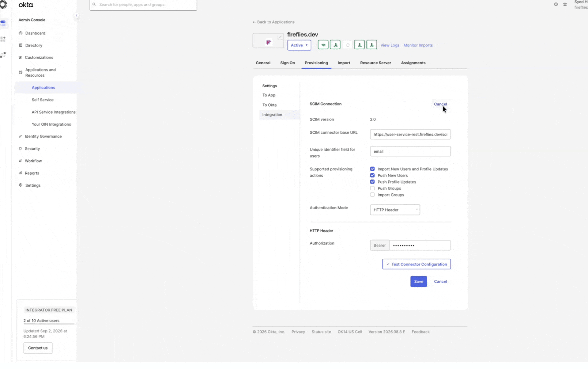The width and height of the screenshot is (588, 369).
Task: Click the greyed-out circular arrows sync icon
Action: point(348,45)
